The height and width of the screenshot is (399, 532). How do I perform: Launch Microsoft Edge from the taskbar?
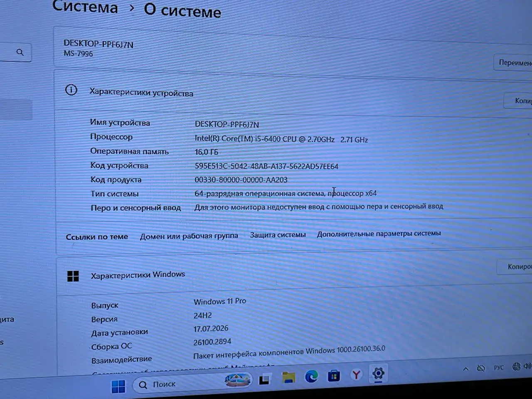(x=311, y=376)
